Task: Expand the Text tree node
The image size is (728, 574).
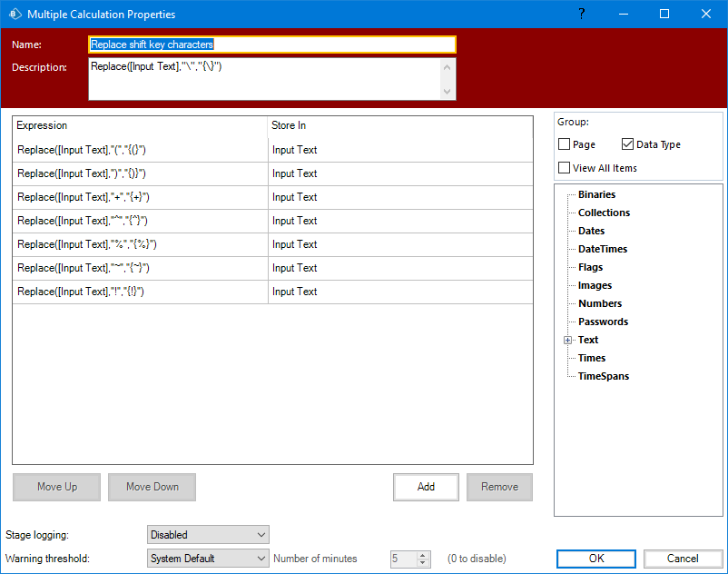Action: [567, 340]
